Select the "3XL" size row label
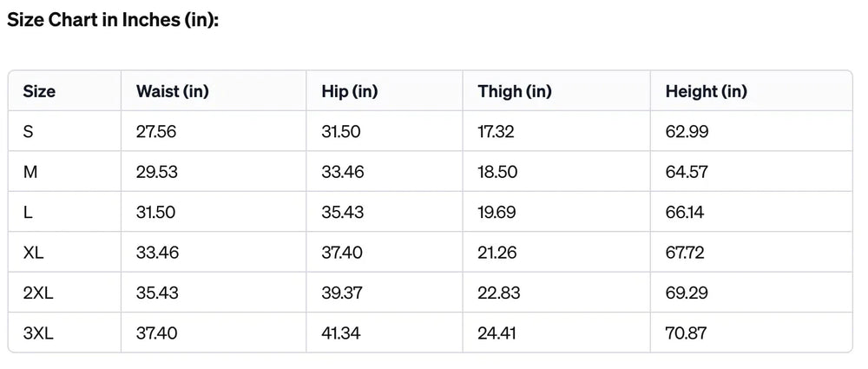Image resolution: width=868 pixels, height=369 pixels. (38, 333)
